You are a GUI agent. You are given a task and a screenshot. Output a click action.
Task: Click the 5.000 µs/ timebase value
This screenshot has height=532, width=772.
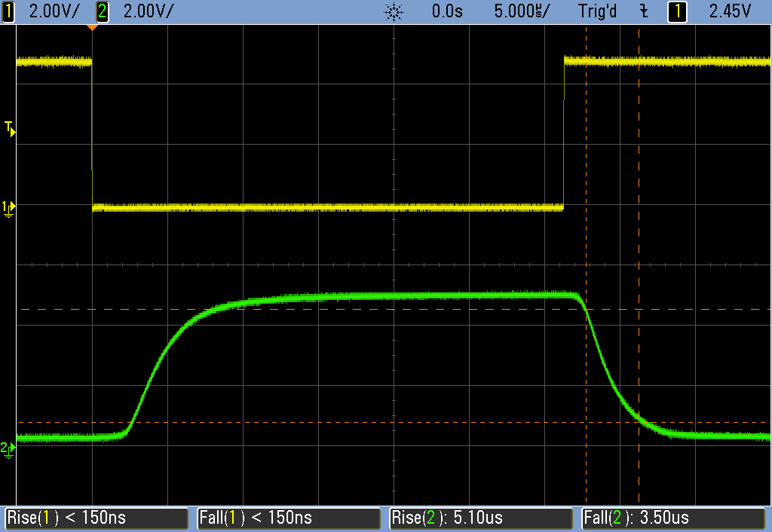[522, 11]
